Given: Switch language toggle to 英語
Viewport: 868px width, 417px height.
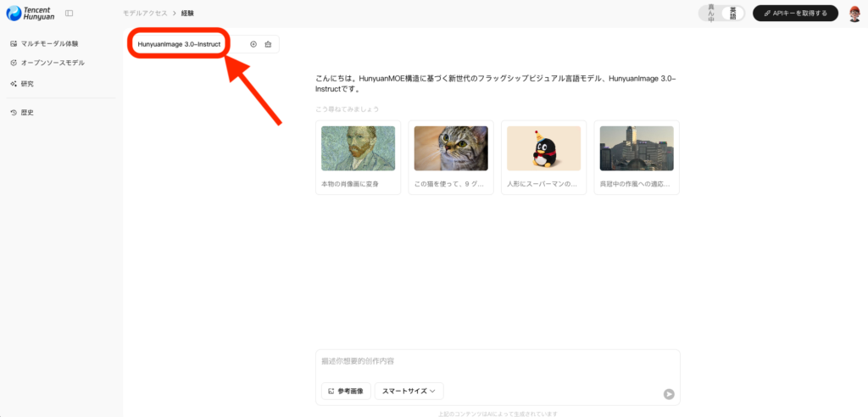Looking at the screenshot, I should 733,13.
